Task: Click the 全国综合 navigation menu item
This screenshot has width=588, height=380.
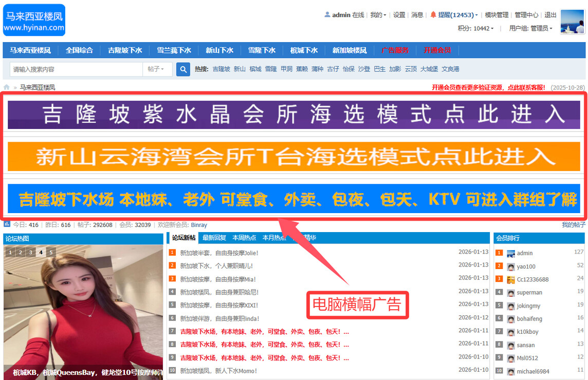Action: (x=79, y=50)
